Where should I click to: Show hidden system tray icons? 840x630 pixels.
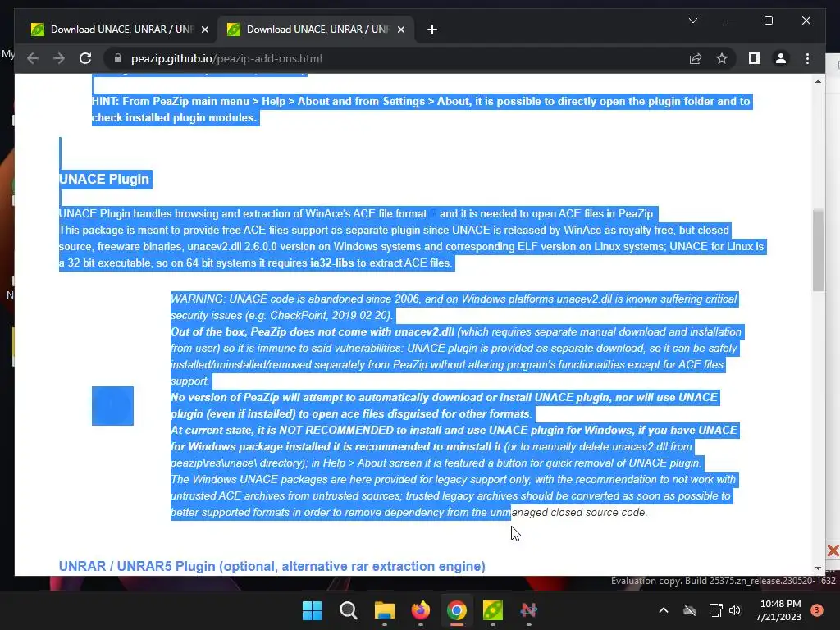pos(663,610)
